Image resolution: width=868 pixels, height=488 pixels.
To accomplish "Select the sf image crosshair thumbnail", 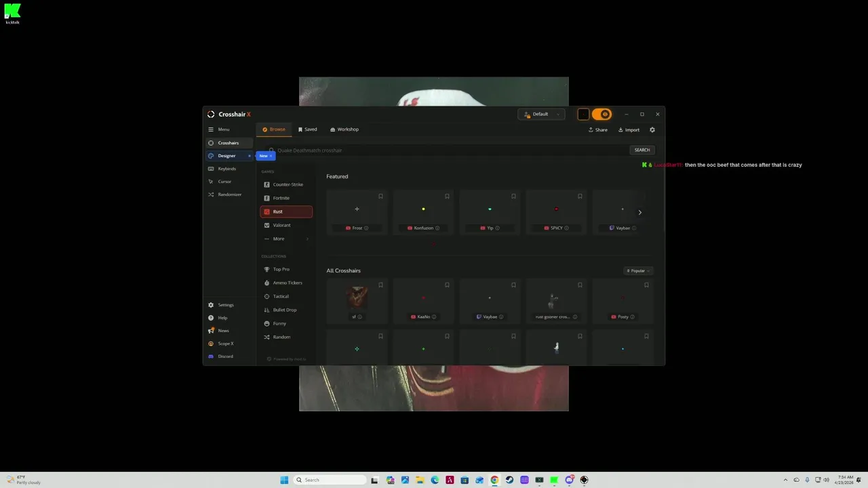I will pyautogui.click(x=357, y=296).
